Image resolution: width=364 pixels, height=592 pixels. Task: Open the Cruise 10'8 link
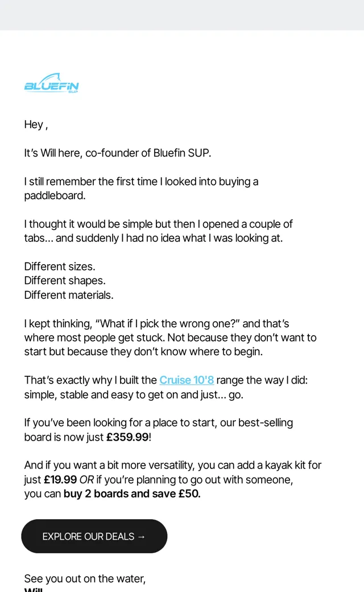(187, 380)
